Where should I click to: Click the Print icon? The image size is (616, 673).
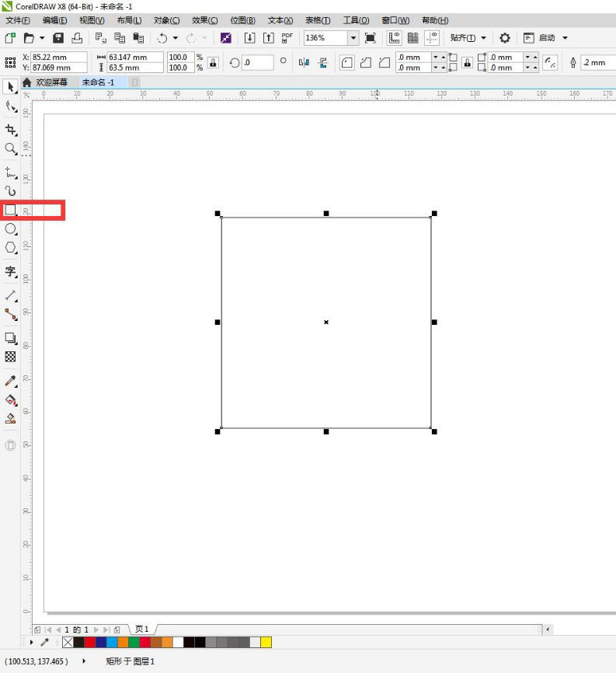click(x=77, y=38)
